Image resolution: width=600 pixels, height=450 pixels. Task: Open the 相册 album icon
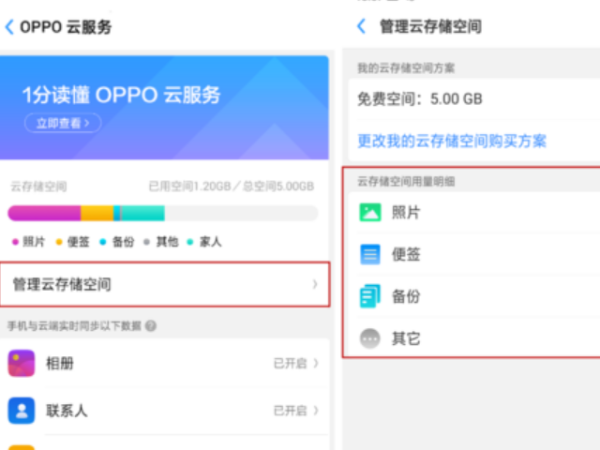click(21, 363)
